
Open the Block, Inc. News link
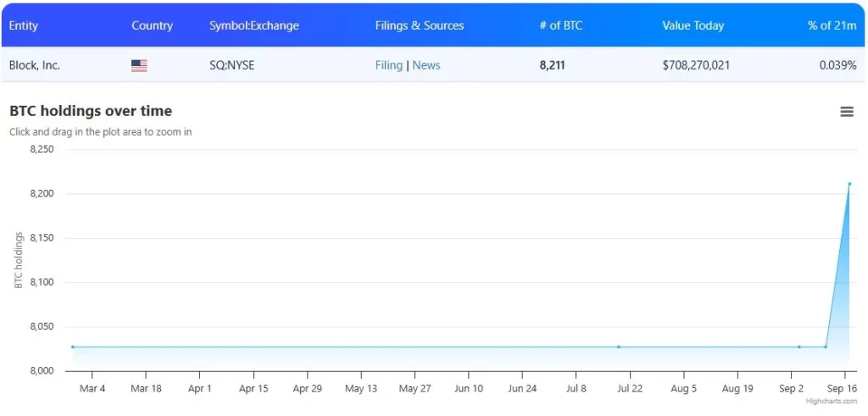(426, 65)
